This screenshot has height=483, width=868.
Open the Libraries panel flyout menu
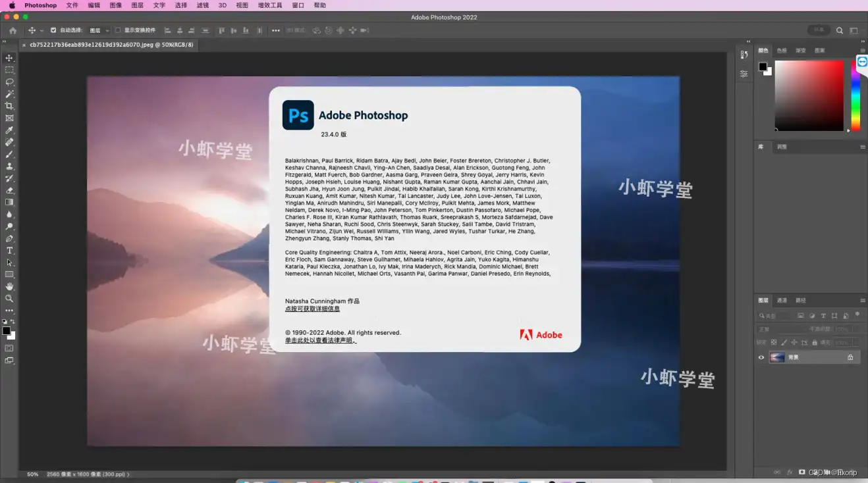coord(863,147)
